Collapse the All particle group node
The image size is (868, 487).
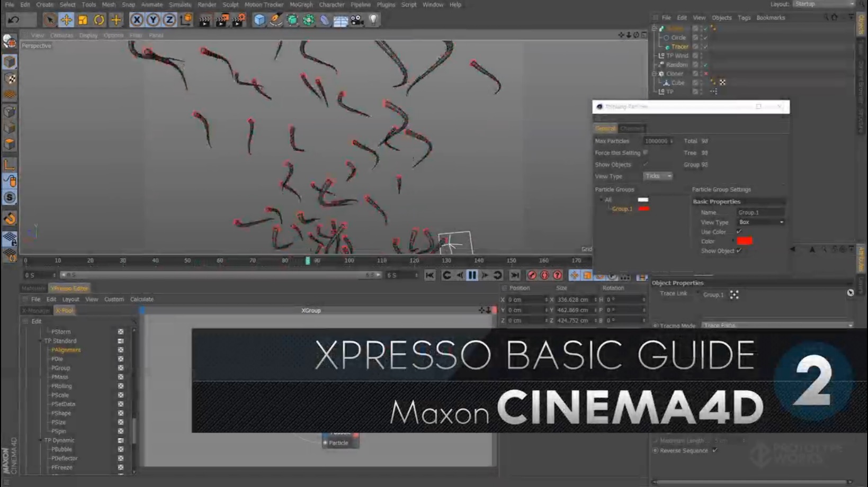point(601,200)
